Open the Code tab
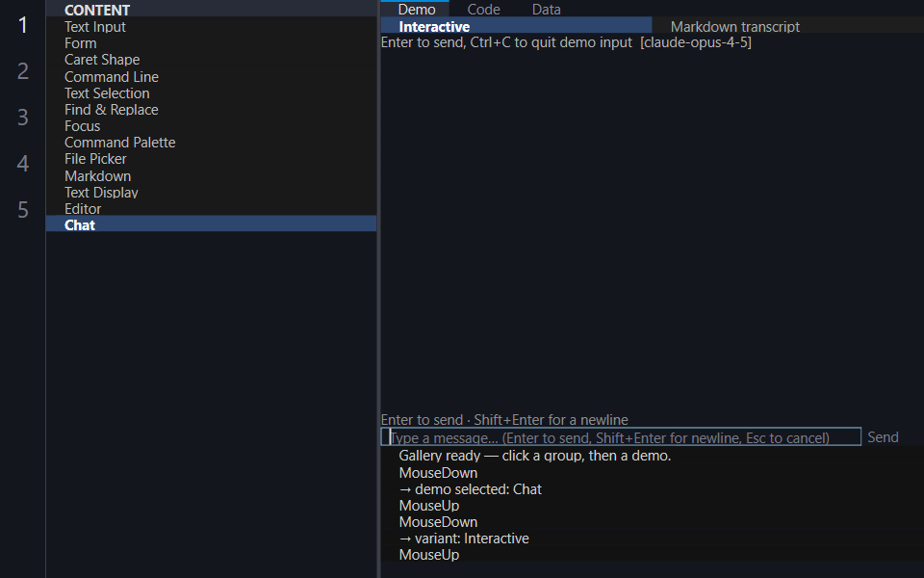The height and width of the screenshot is (578, 924). [x=483, y=9]
